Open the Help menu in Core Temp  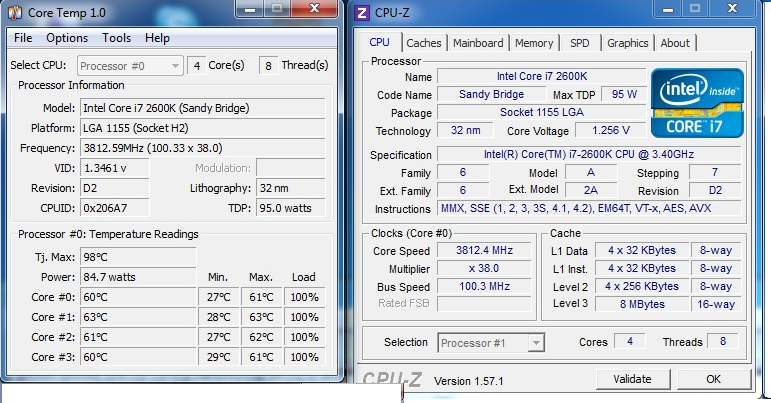157,38
